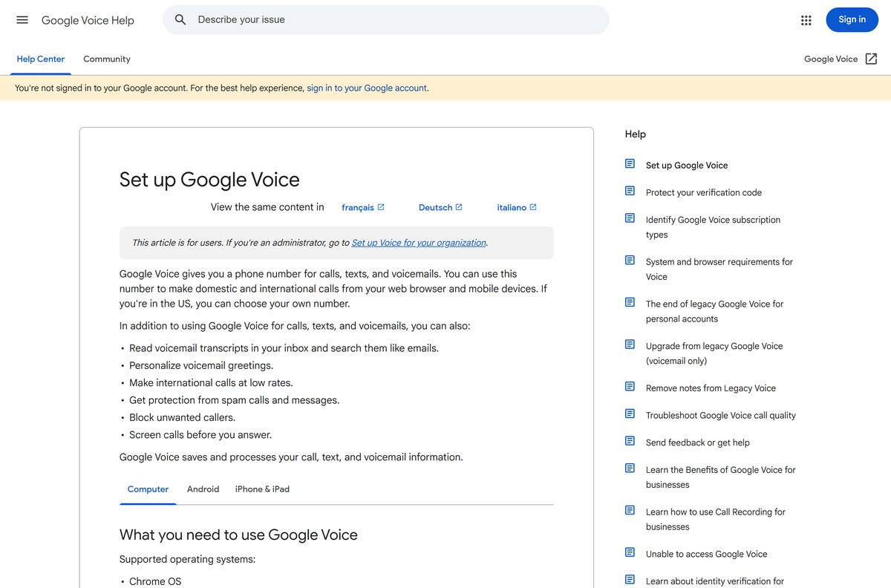Click article icon beside Send feedback or get help
Screen dimensions: 891x588
[x=630, y=441]
